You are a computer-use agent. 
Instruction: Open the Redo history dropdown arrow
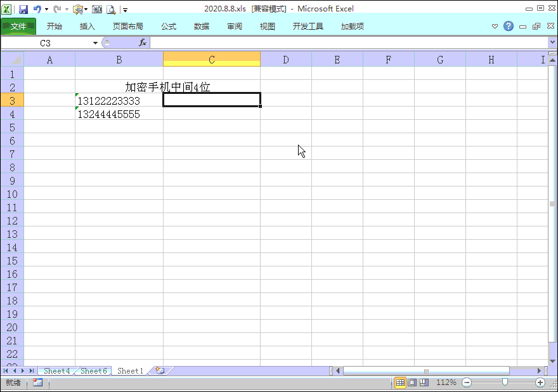coord(67,10)
